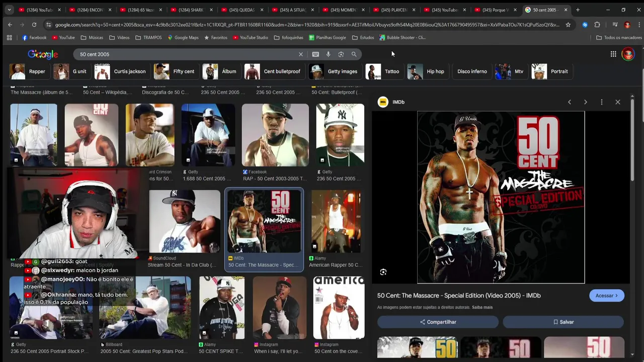Open the IMDb source in preview header
Viewport: 644px width, 362px height.
[x=392, y=102]
